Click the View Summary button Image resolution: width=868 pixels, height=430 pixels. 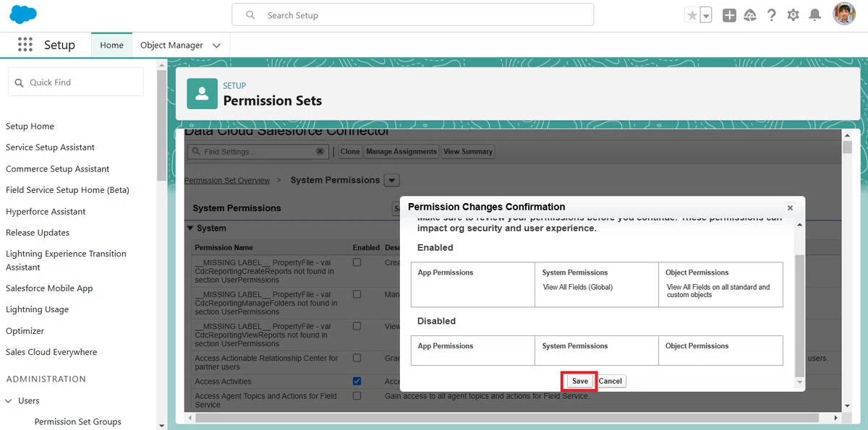point(468,152)
